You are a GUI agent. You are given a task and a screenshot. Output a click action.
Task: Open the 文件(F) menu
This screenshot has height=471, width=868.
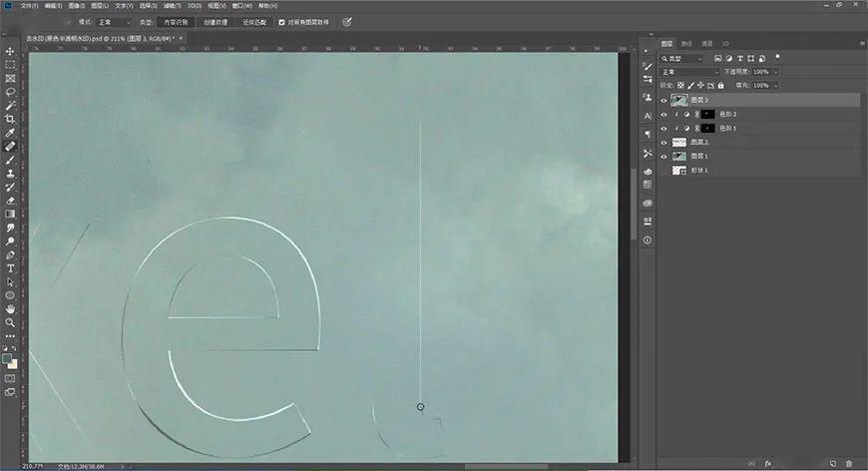tap(29, 6)
